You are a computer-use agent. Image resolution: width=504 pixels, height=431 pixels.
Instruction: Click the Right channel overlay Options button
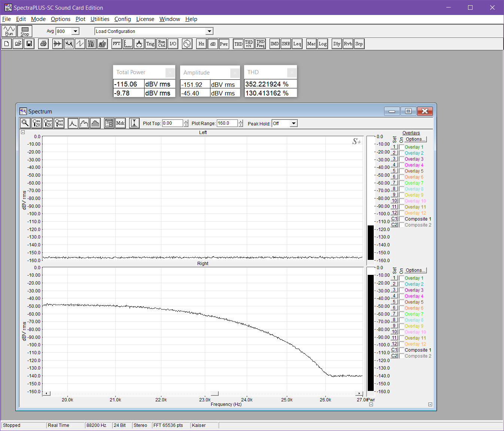[415, 270]
